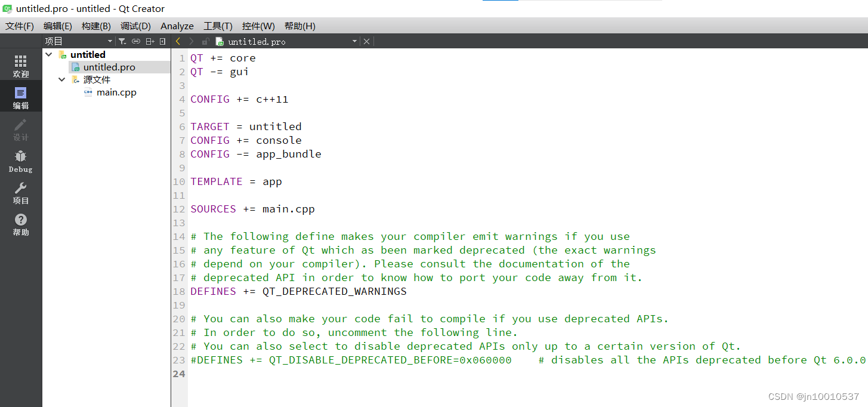Click the commented QT_DISABLE_DEPRECATED_BEFORE line
Screen dimensions: 868x407
(528, 360)
